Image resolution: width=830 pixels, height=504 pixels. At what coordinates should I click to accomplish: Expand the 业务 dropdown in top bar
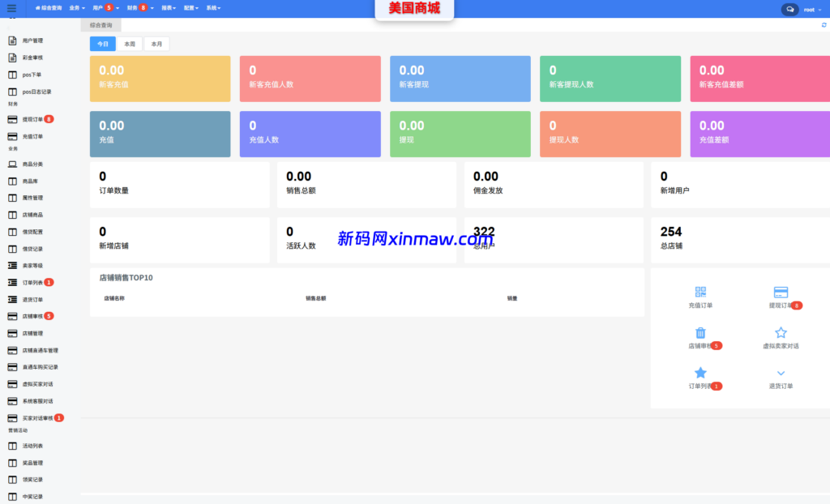click(77, 8)
